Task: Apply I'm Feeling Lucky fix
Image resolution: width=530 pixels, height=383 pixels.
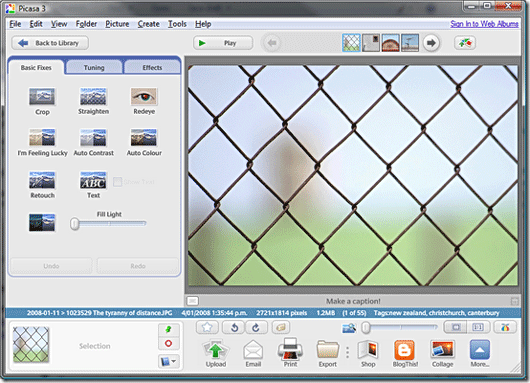Action: [x=42, y=142]
